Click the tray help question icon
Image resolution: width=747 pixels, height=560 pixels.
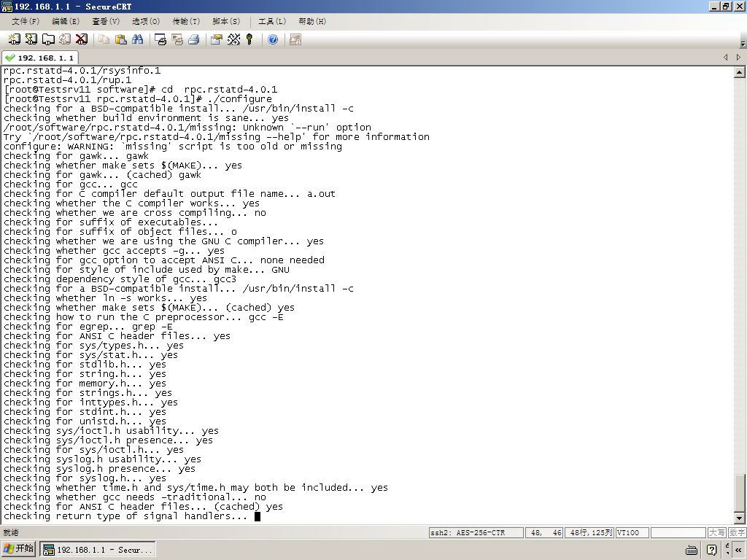click(x=712, y=550)
